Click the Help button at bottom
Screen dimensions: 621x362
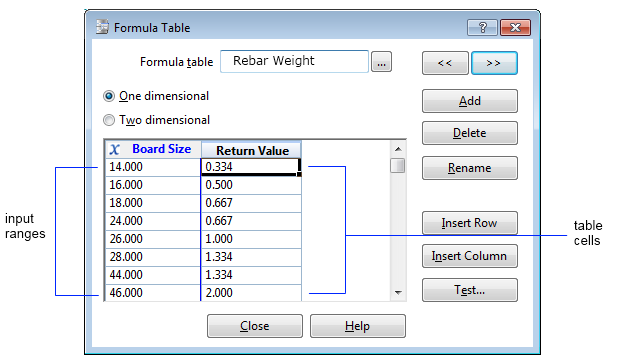(x=358, y=326)
